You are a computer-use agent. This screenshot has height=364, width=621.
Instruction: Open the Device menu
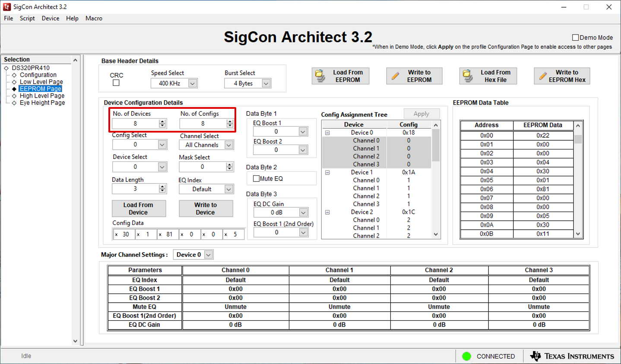click(51, 18)
